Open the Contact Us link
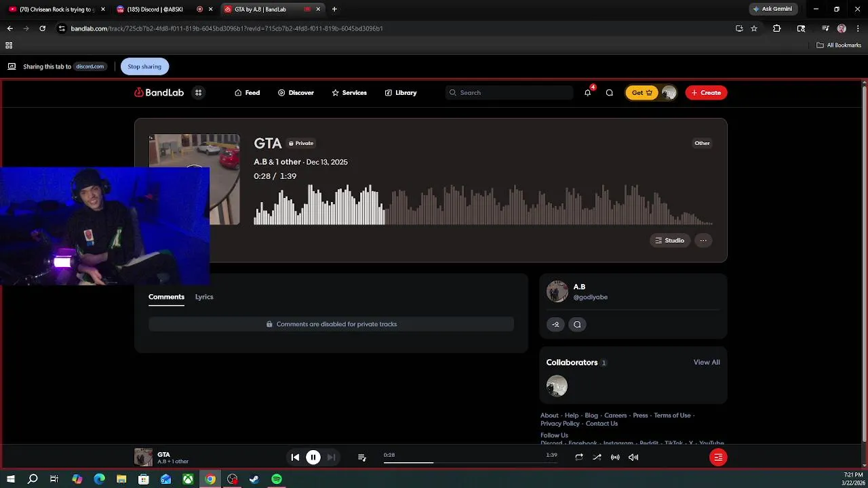The height and width of the screenshot is (488, 868). pyautogui.click(x=601, y=424)
